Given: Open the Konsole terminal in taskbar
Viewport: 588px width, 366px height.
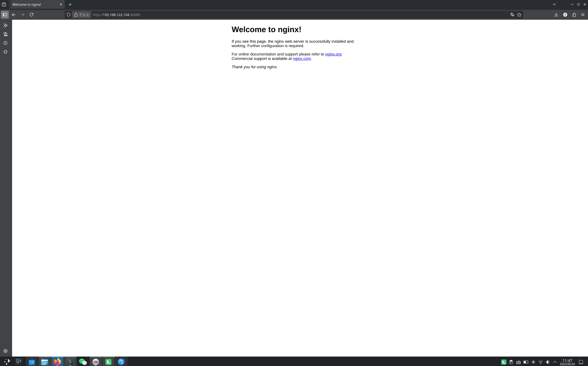Looking at the screenshot, I should click(70, 362).
